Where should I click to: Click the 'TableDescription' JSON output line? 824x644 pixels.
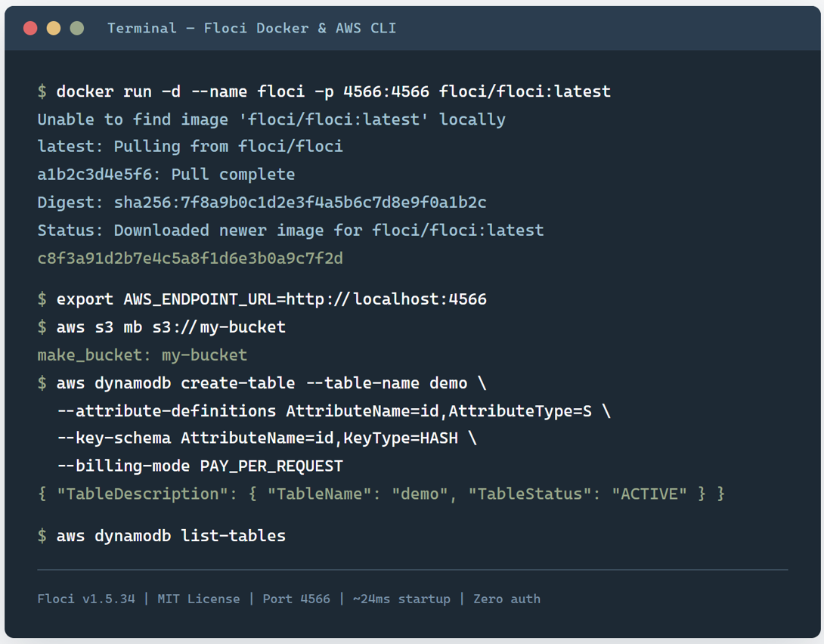[x=382, y=494]
